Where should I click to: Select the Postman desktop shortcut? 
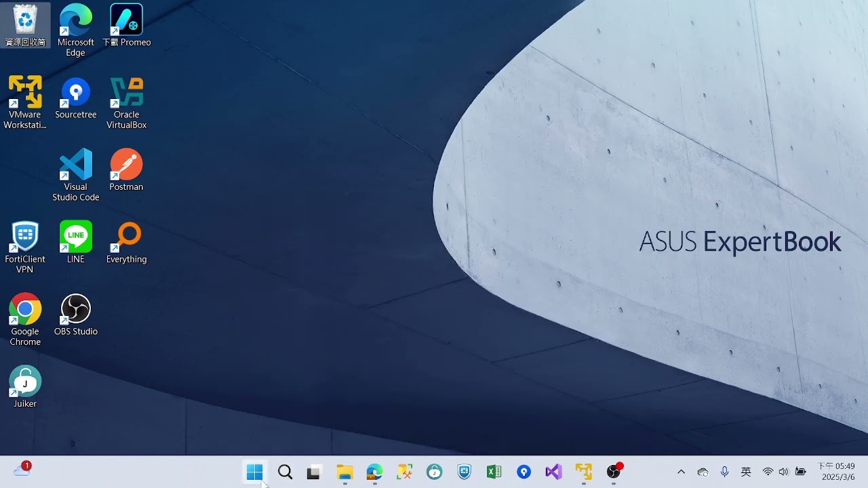(127, 170)
